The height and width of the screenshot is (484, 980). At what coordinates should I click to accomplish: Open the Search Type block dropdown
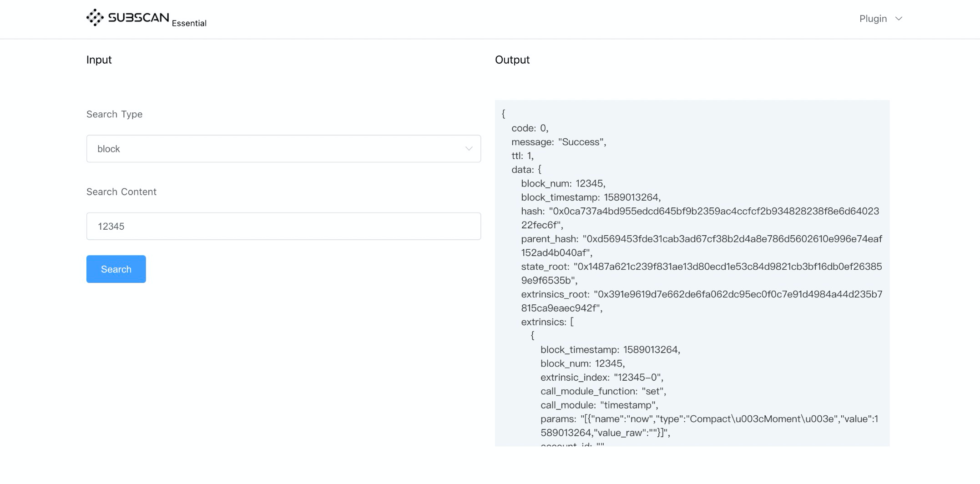click(x=283, y=149)
